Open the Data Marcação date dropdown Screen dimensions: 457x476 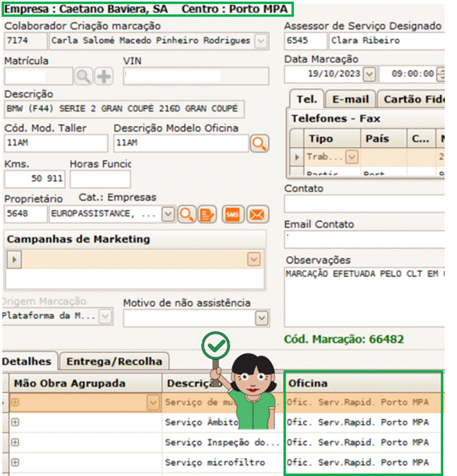click(x=369, y=74)
